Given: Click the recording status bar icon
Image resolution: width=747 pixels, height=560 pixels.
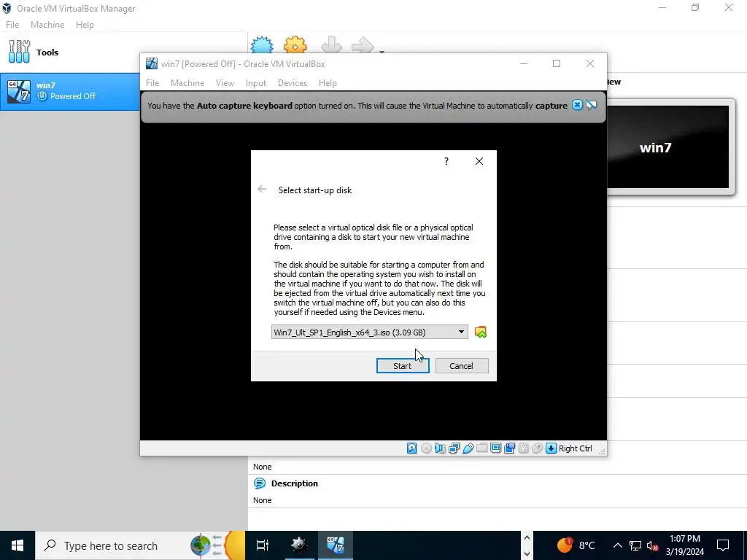Looking at the screenshot, I should [510, 448].
